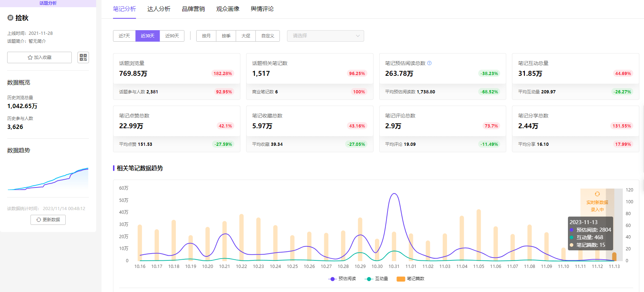Viewport: 644px width, 292px height.
Task: Click the 历史参与人数 3,626 value
Action: [15, 127]
